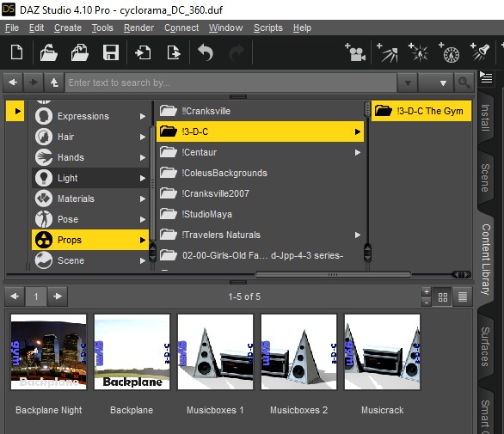The height and width of the screenshot is (434, 504).
Task: Go to previous results page
Action: point(15,296)
